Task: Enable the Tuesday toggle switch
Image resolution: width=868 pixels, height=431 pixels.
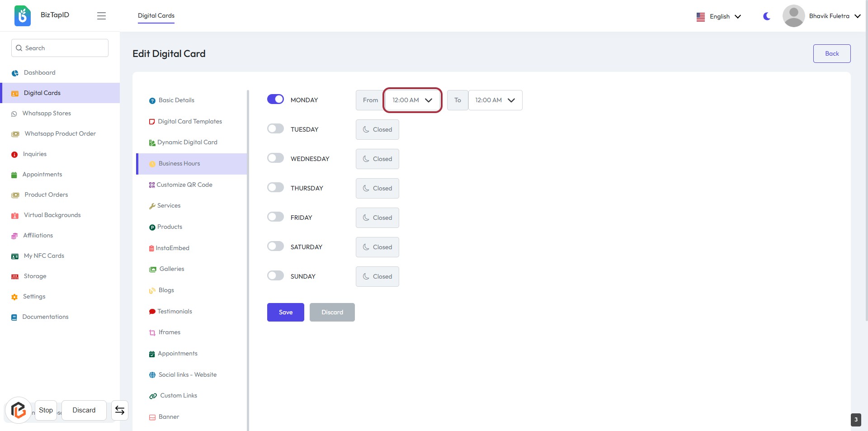Action: click(x=275, y=128)
